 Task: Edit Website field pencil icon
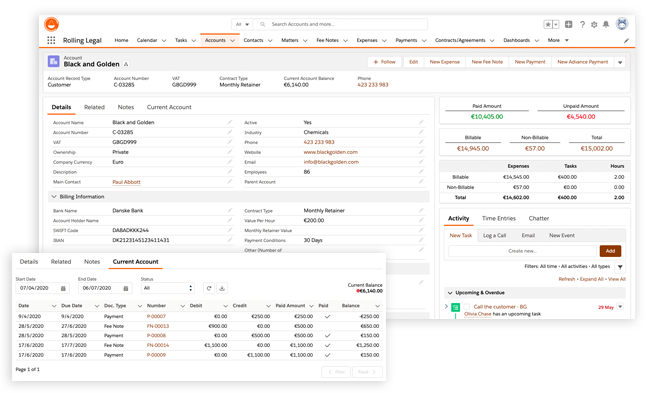click(x=421, y=152)
